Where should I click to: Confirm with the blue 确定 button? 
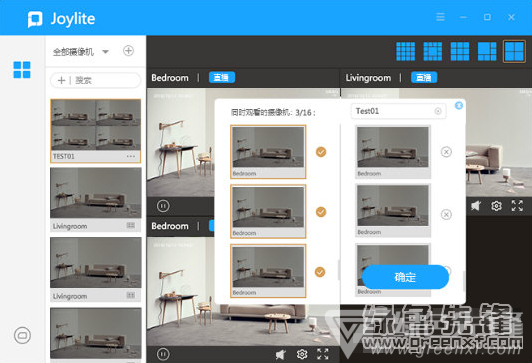coord(405,277)
